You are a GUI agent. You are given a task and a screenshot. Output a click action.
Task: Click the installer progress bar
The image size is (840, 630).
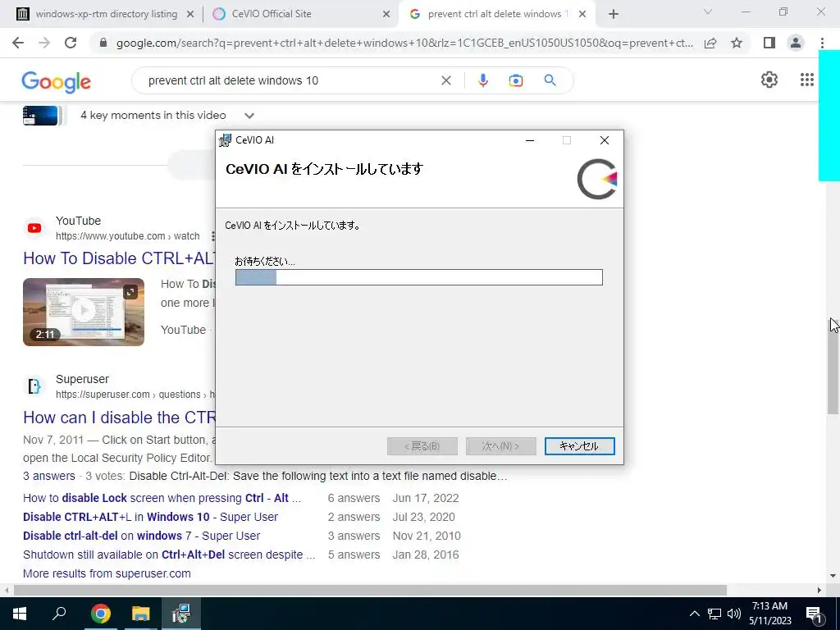[419, 277]
